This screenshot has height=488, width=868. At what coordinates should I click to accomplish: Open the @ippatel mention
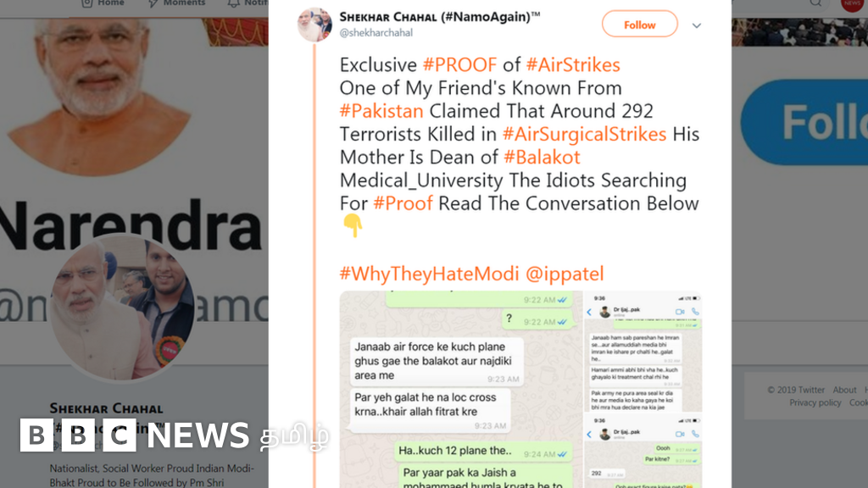click(x=564, y=274)
